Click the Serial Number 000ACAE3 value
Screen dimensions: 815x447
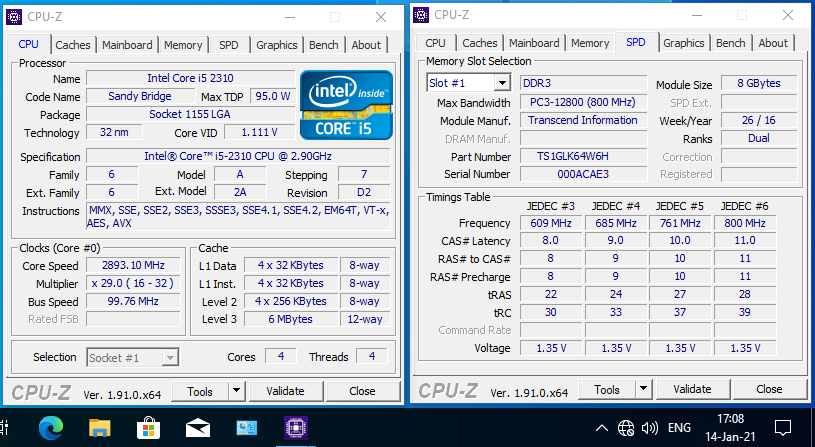pos(583,174)
